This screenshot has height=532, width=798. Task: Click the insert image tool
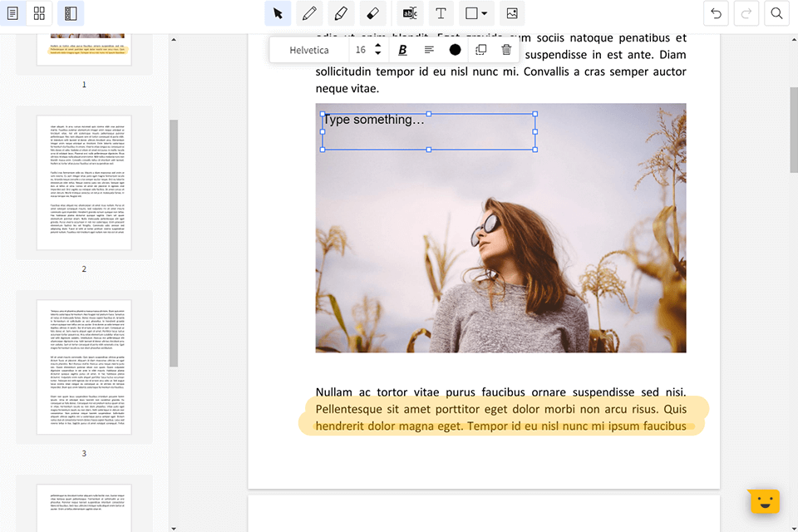512,13
